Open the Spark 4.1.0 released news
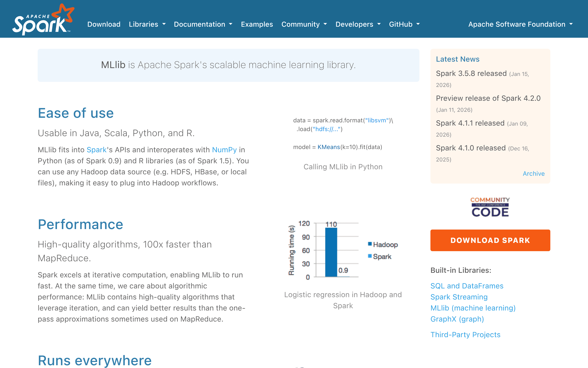 coord(471,148)
